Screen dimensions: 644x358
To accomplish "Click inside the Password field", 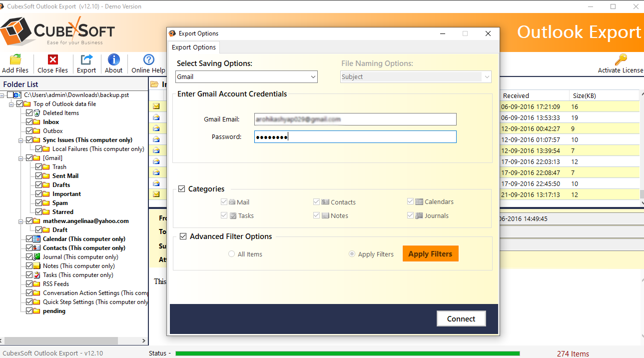I will pos(355,137).
